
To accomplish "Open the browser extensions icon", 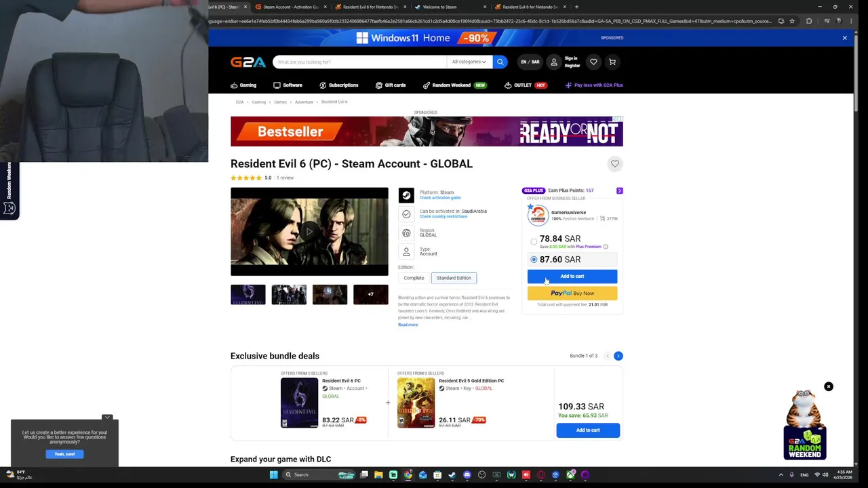I will pyautogui.click(x=808, y=21).
